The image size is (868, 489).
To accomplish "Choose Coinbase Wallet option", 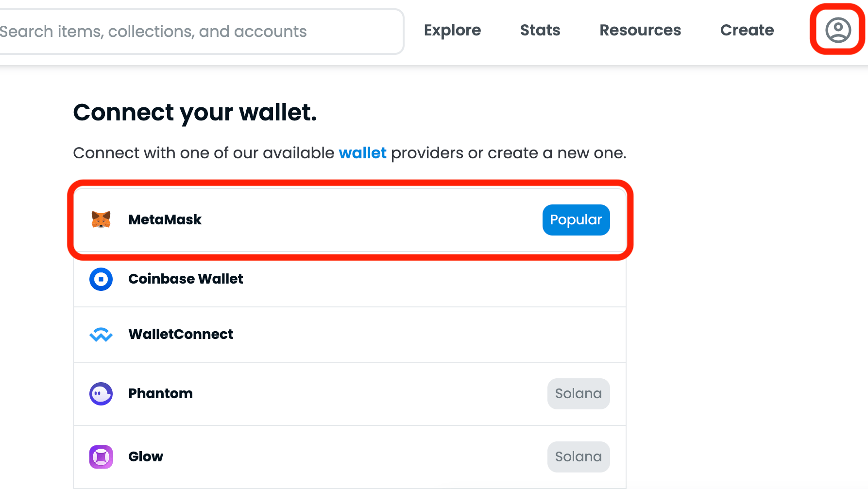I will [x=350, y=279].
